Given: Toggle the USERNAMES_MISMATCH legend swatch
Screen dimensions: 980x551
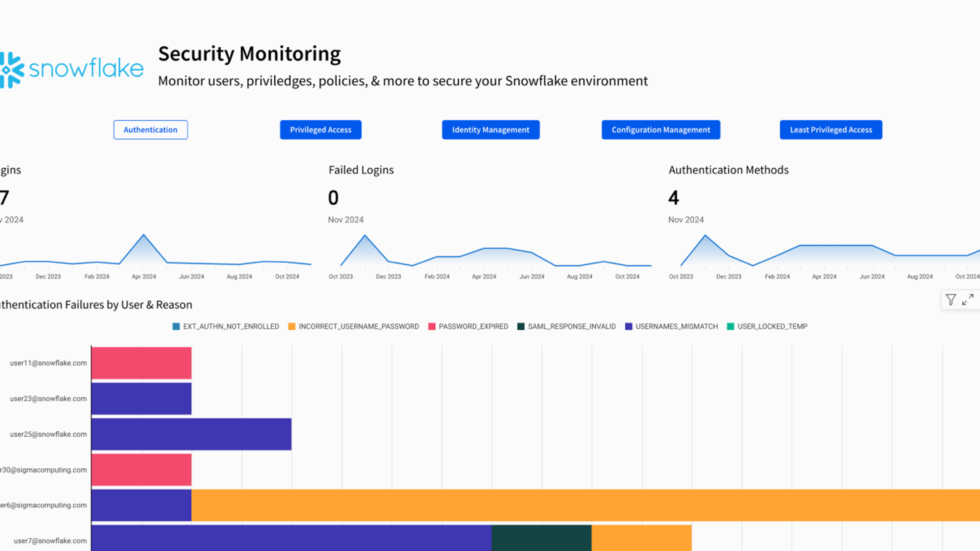Looking at the screenshot, I should click(x=629, y=326).
